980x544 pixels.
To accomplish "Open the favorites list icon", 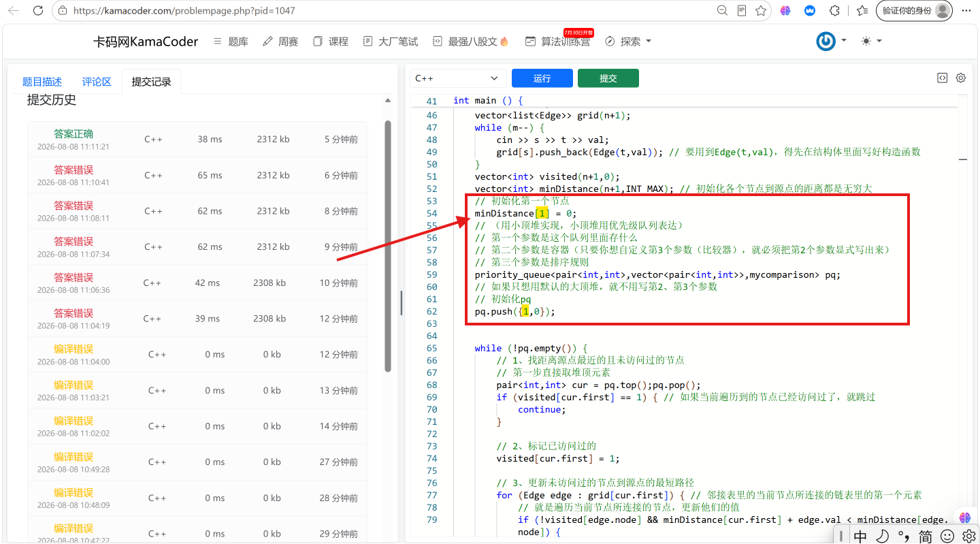I will (x=862, y=11).
